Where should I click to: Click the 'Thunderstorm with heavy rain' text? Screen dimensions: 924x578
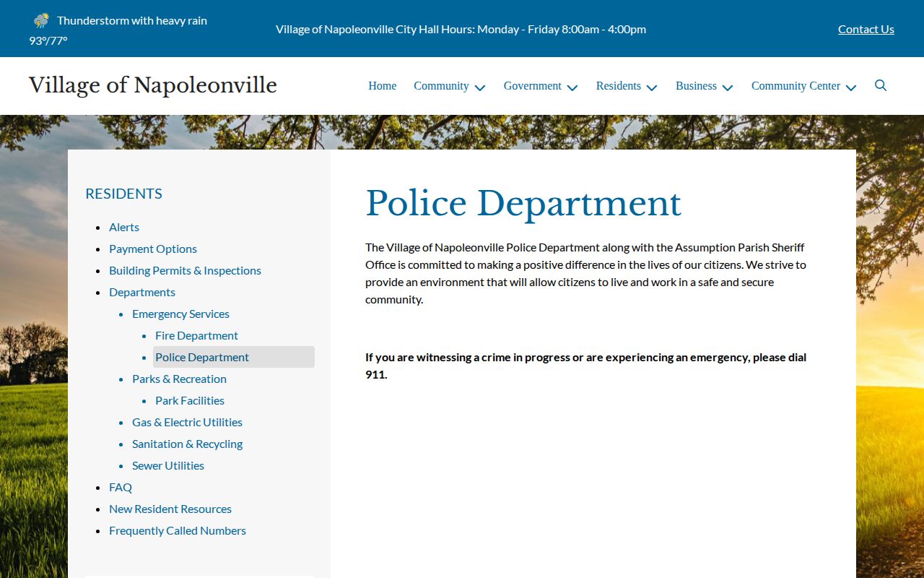tap(132, 20)
